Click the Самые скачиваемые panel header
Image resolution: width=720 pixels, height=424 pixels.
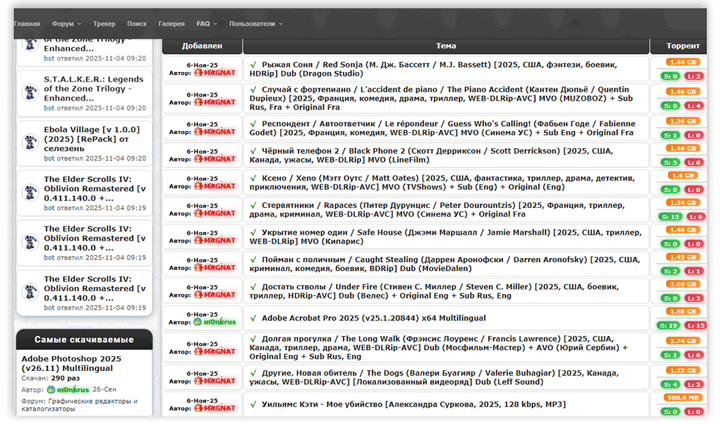[84, 339]
